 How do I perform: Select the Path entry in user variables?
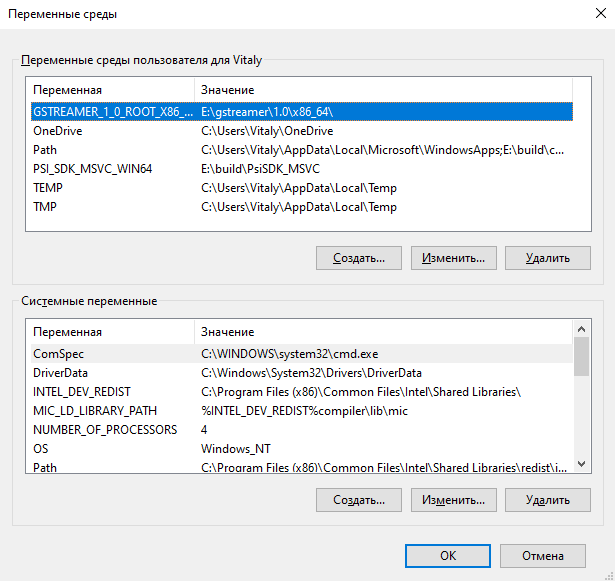click(45, 150)
